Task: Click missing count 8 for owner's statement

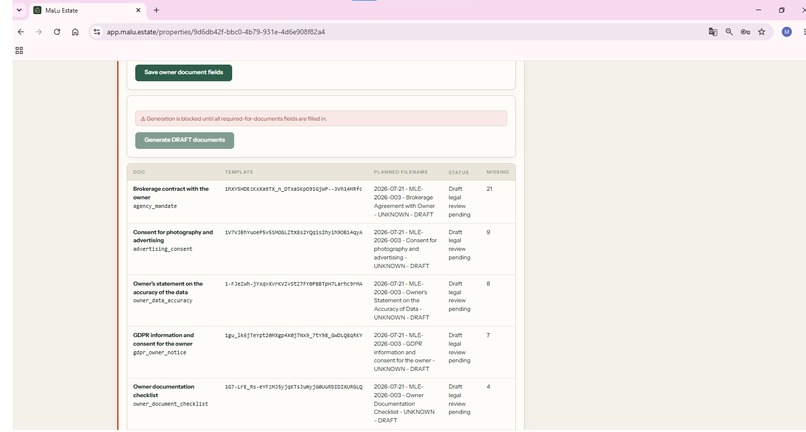Action: point(488,284)
